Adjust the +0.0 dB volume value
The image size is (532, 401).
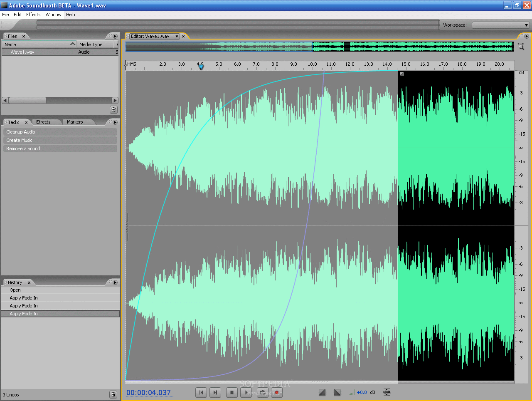(x=362, y=392)
